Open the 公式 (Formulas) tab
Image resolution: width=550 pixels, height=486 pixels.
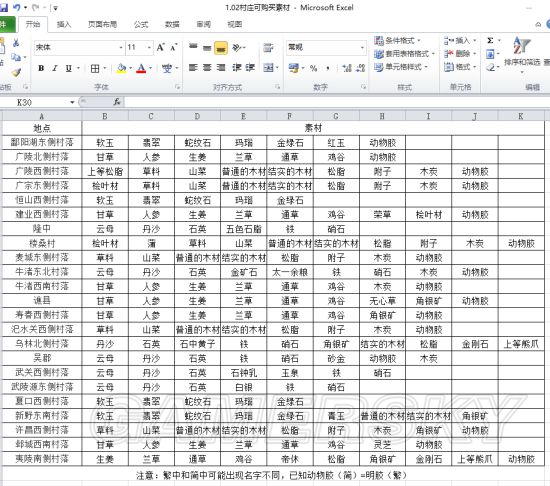tap(141, 24)
